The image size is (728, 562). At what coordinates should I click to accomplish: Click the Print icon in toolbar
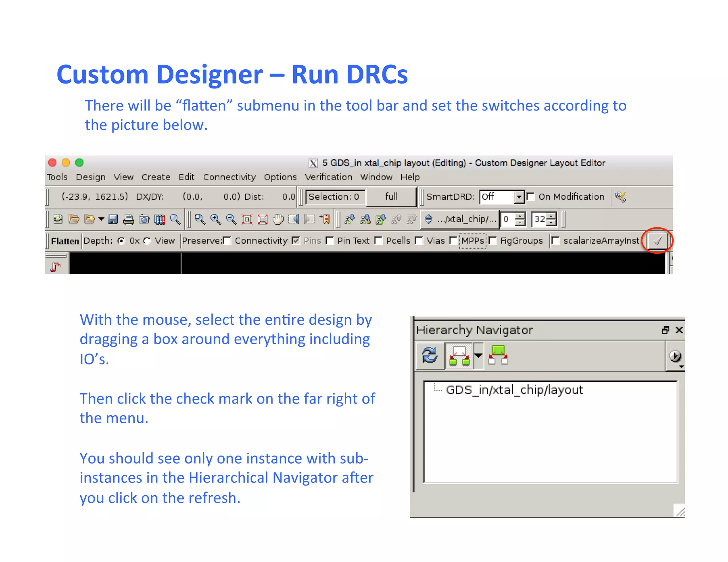[x=128, y=219]
